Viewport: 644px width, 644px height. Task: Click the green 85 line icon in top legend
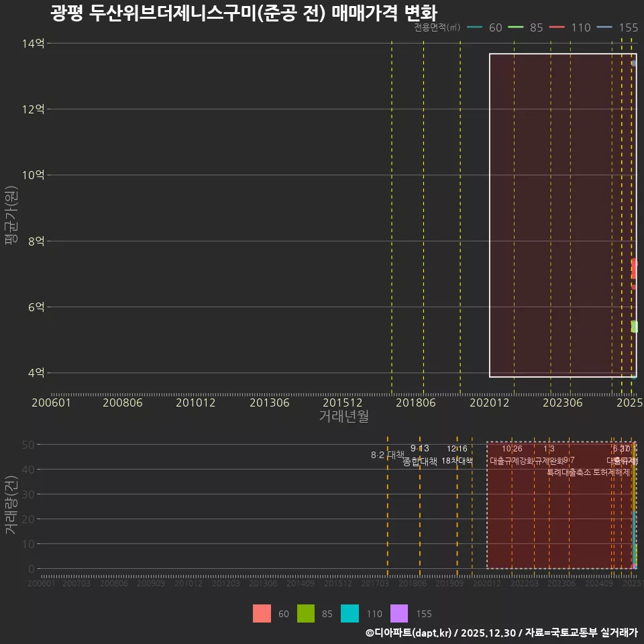click(515, 28)
